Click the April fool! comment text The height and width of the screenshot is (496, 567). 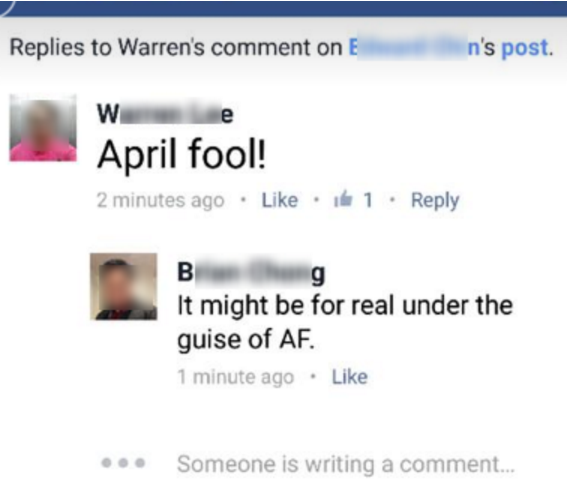click(182, 154)
